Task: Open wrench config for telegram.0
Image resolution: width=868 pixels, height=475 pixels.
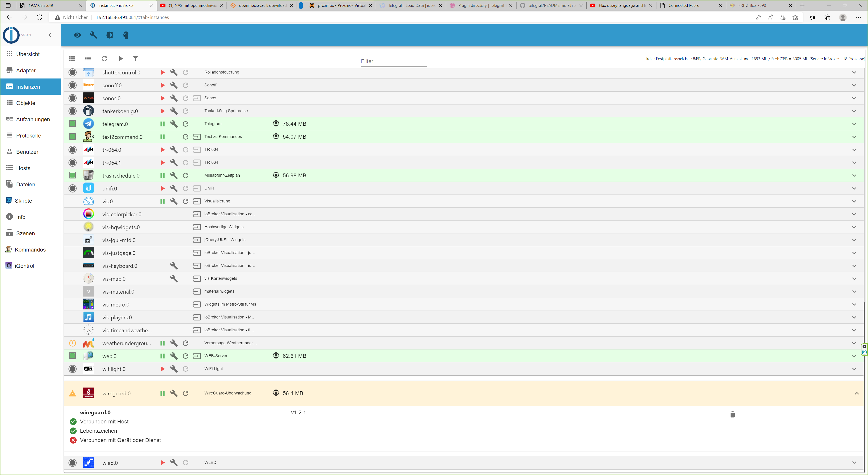Action: point(174,124)
